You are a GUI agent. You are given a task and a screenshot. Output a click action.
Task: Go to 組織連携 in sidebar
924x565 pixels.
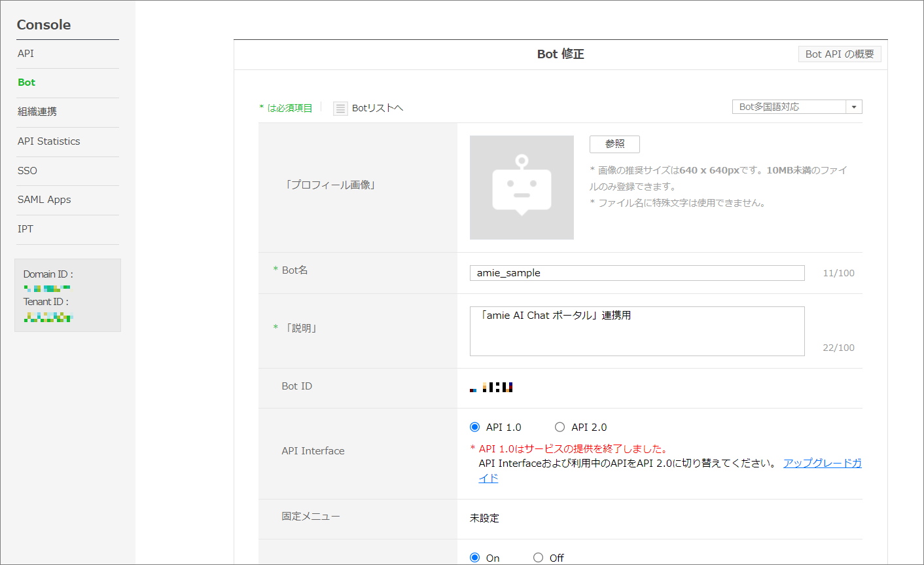tap(37, 112)
